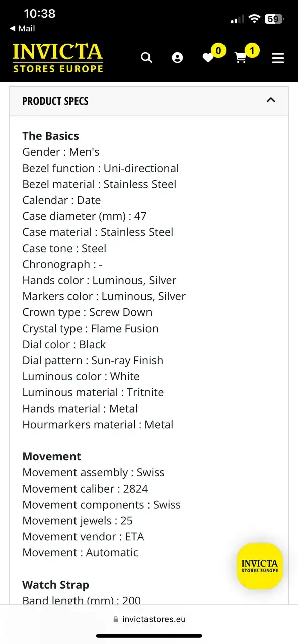The image size is (298, 644).
Task: Tap the Product Specs header title
Action: tap(55, 101)
